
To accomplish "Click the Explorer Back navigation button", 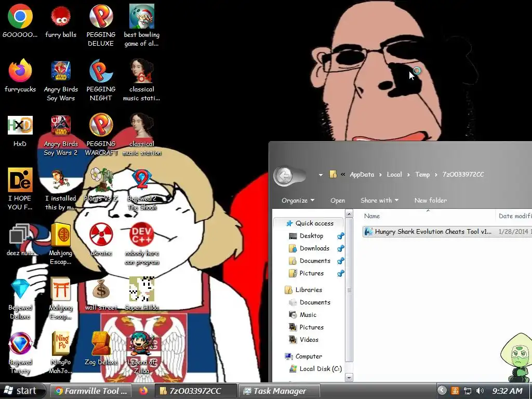I will tap(284, 176).
